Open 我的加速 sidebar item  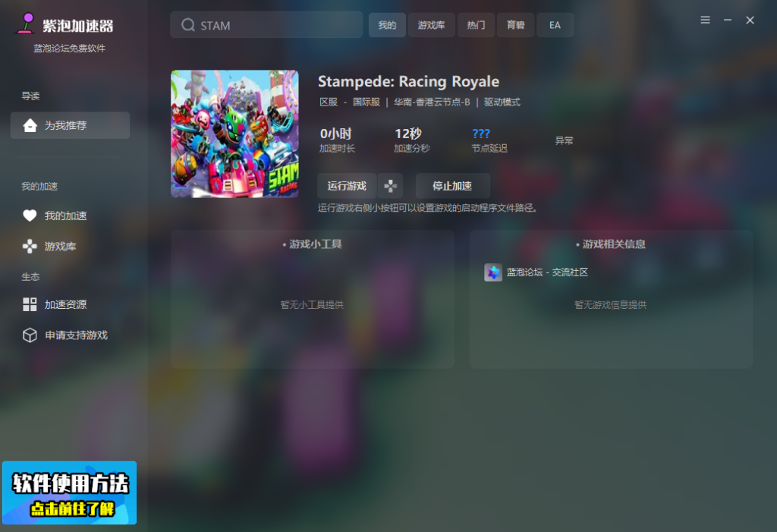pyautogui.click(x=65, y=216)
